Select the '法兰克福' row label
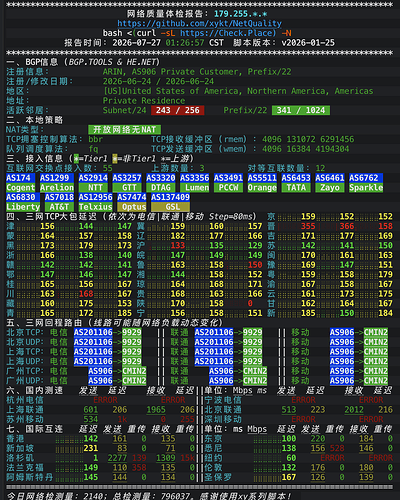The image size is (400, 500). point(25,468)
